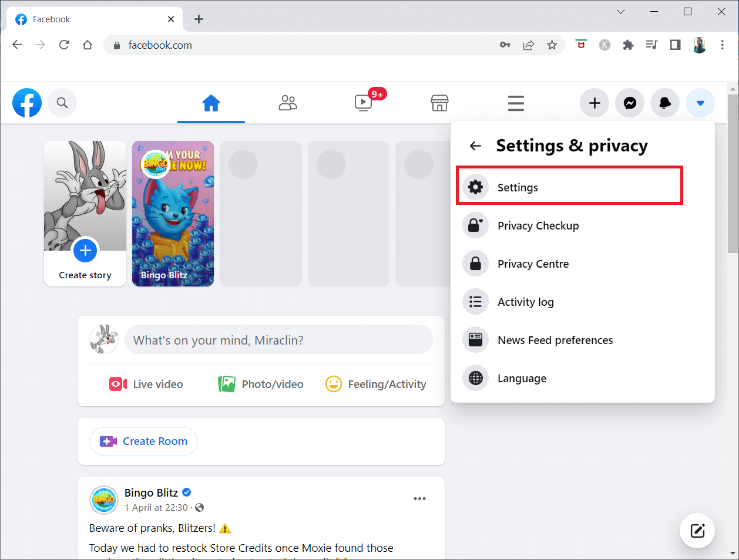Click the new message compose icon
Screen dimensions: 739x560
point(697,531)
